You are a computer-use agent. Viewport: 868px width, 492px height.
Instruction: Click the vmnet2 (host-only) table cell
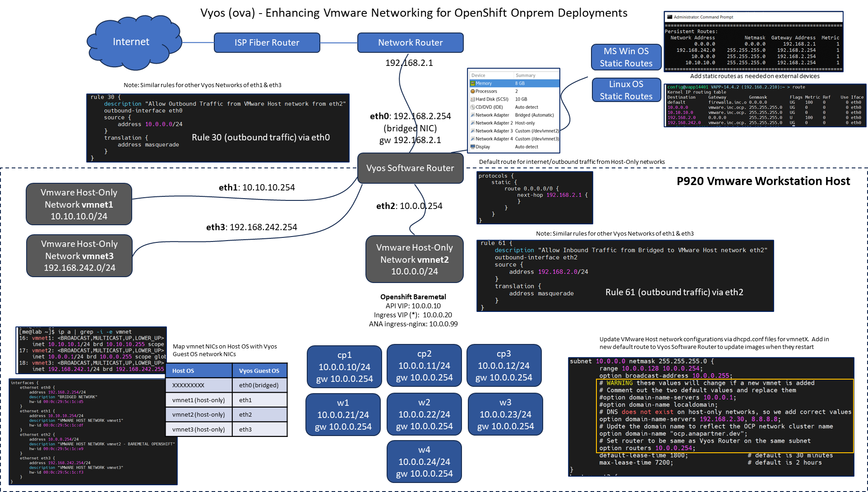(199, 415)
